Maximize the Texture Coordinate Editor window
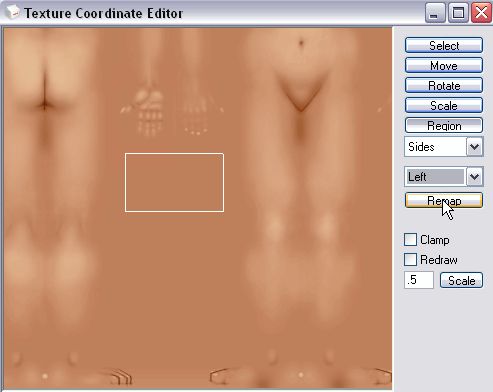Screen dimensions: 493x392 [458, 13]
